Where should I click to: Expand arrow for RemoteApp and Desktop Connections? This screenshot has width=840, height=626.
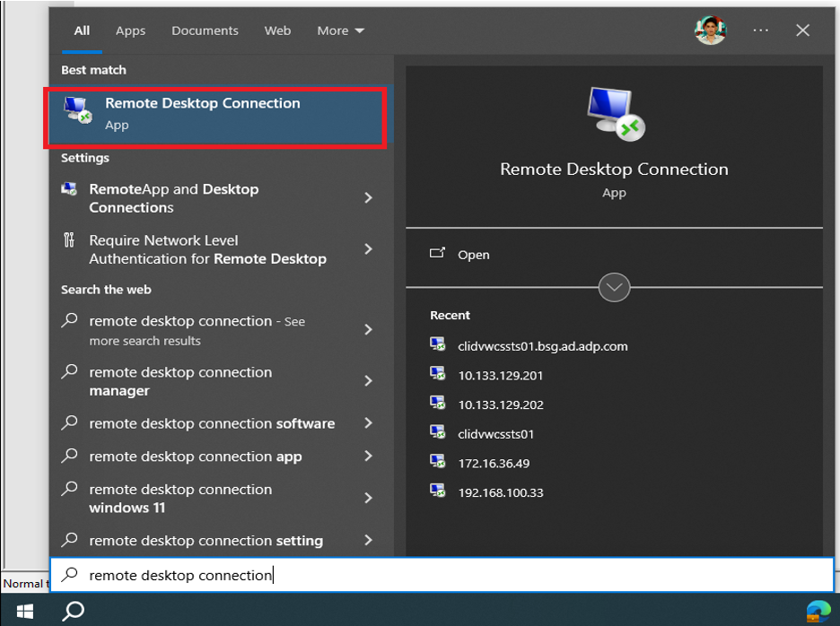(x=369, y=197)
